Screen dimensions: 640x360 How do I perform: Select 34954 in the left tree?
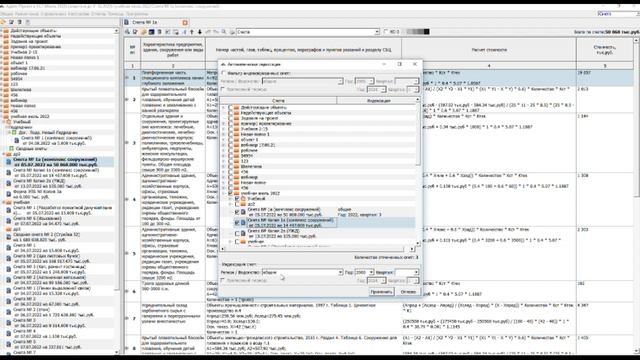17,79
